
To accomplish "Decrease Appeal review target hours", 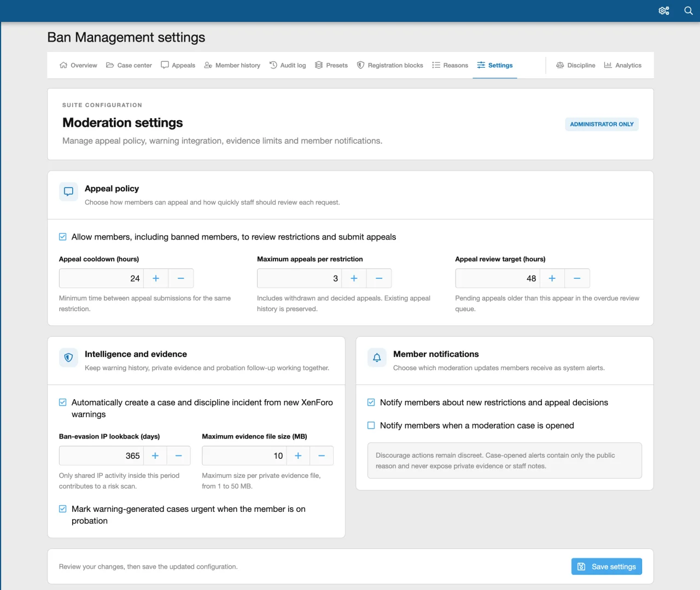I will pyautogui.click(x=577, y=278).
